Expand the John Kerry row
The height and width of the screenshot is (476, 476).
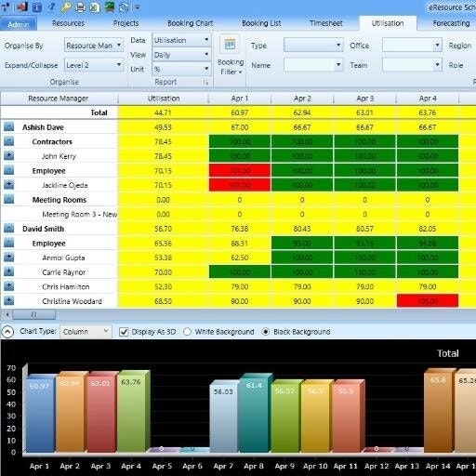(x=9, y=155)
